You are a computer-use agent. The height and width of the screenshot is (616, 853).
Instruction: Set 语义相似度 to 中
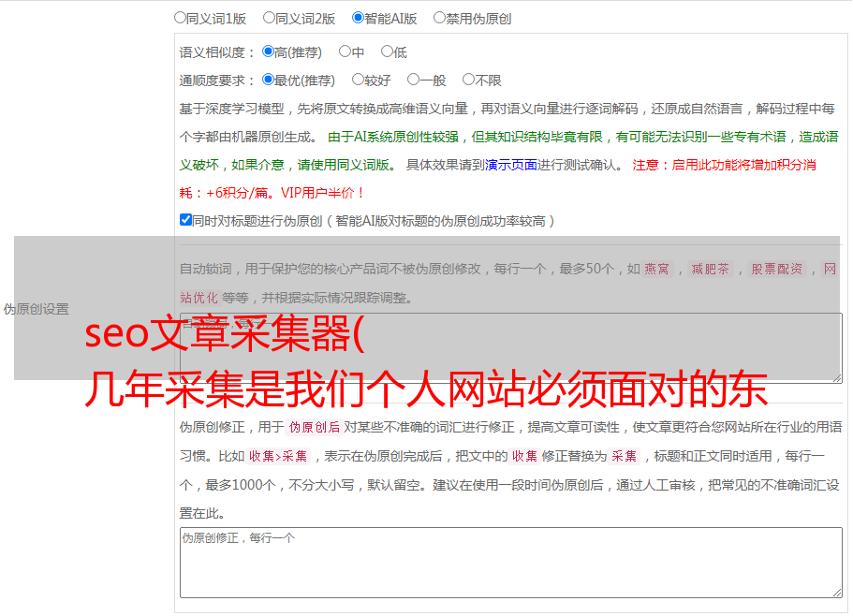click(345, 51)
